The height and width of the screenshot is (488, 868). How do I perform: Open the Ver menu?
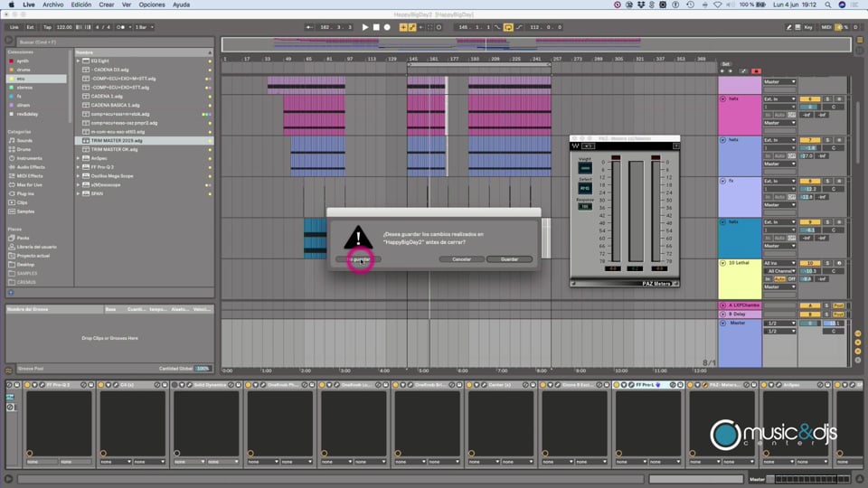(127, 5)
